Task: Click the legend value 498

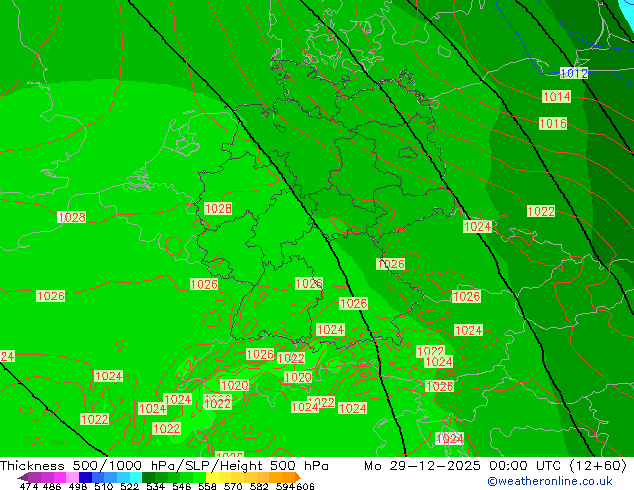Action: (78, 486)
